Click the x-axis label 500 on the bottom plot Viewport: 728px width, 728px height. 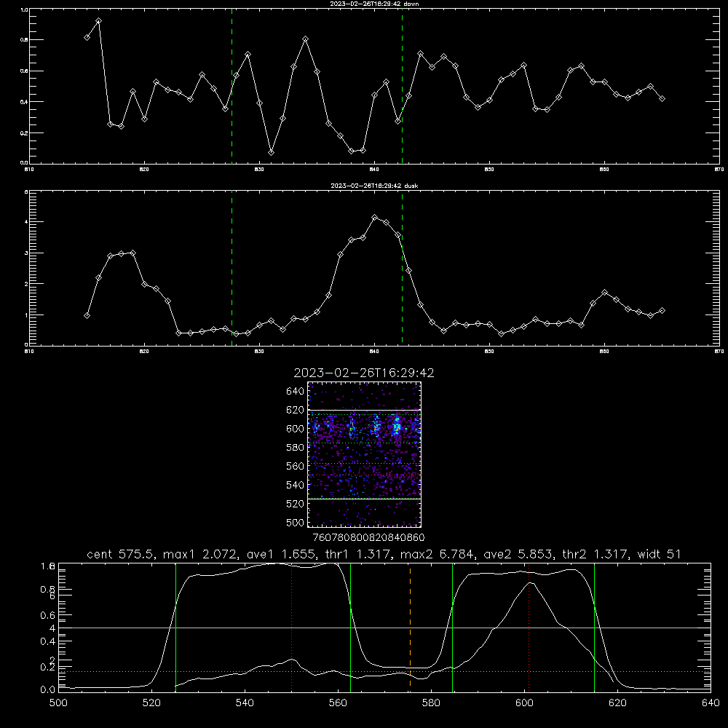(58, 703)
